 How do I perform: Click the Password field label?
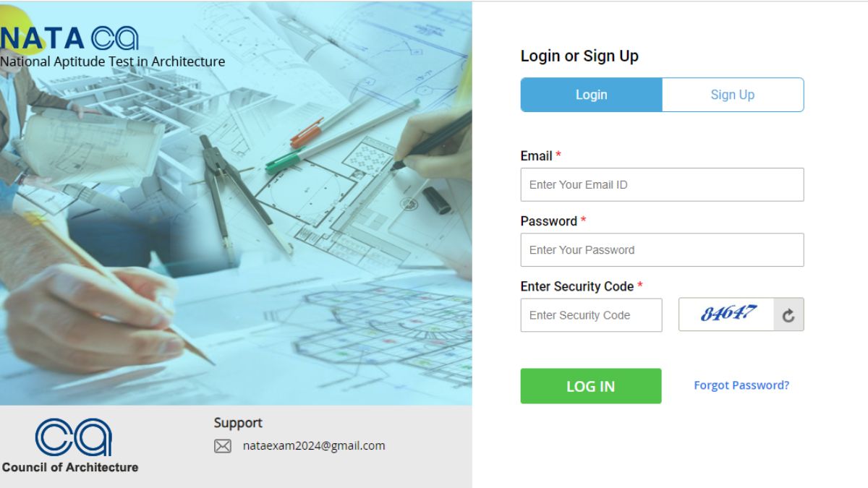[x=549, y=221]
